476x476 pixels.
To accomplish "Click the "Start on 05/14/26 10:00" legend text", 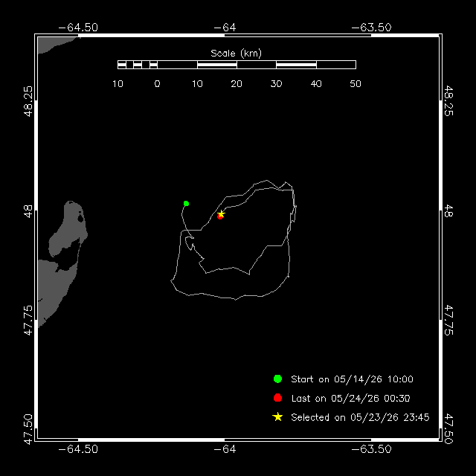I will (352, 379).
